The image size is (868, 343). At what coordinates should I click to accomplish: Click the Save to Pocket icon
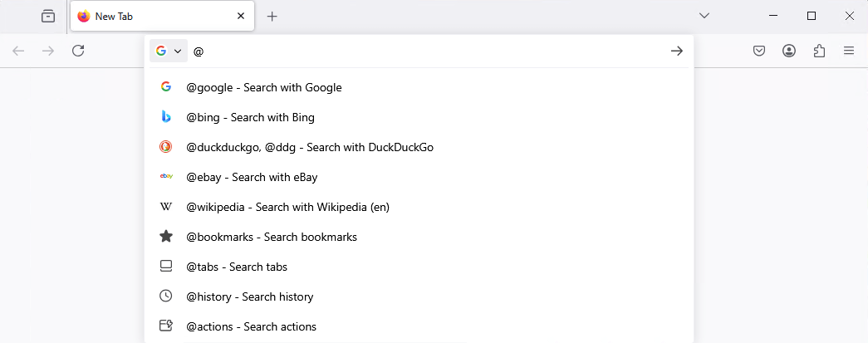pyautogui.click(x=759, y=51)
